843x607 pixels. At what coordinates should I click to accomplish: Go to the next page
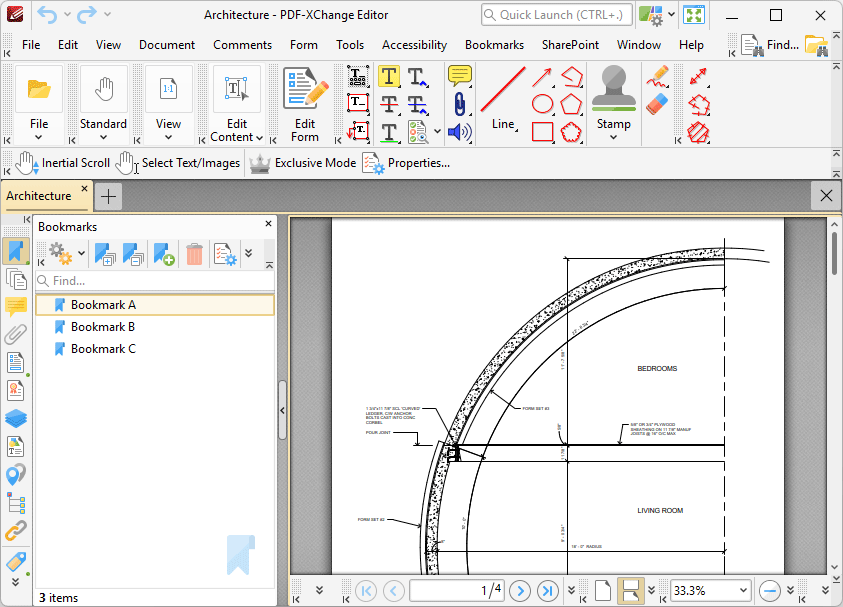(520, 590)
